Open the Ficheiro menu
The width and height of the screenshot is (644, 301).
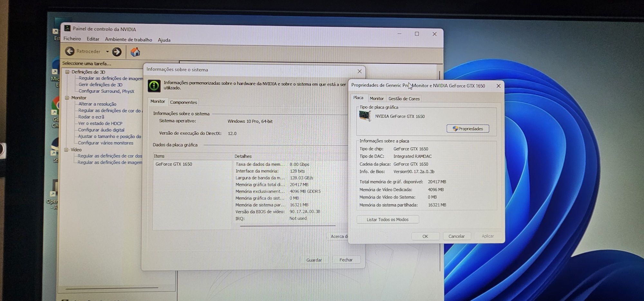click(x=72, y=39)
